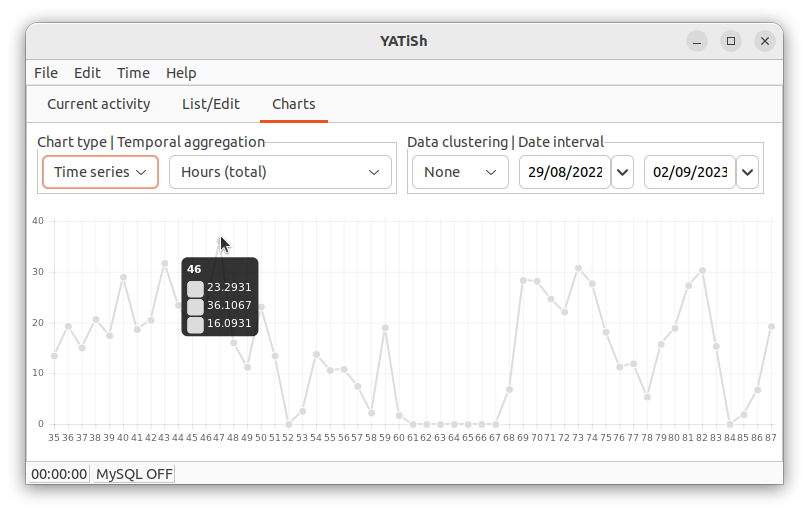Viewport: 809px width, 513px height.
Task: Open the File menu
Action: pos(46,73)
